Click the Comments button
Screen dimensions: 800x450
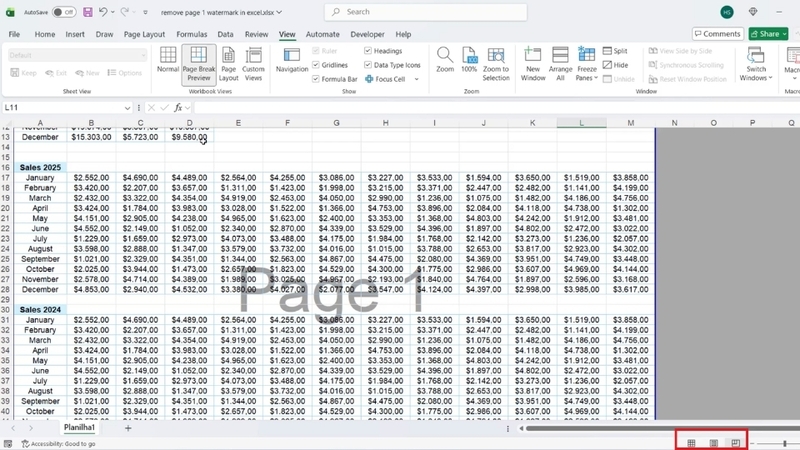[x=717, y=34]
